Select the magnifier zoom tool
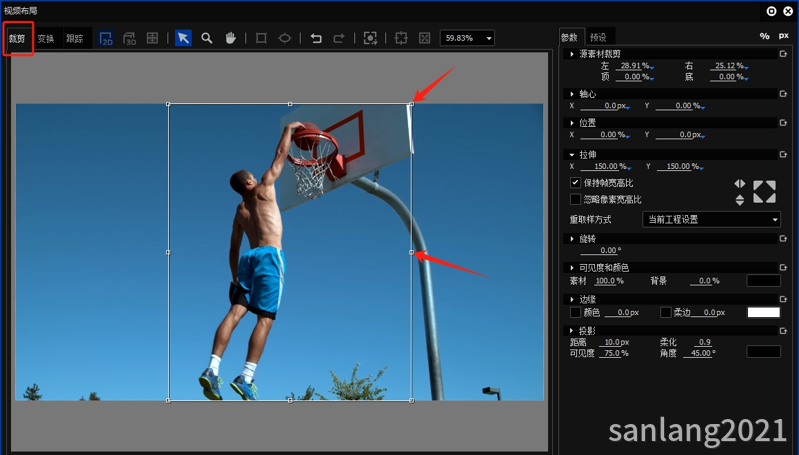799x455 pixels. [x=207, y=38]
